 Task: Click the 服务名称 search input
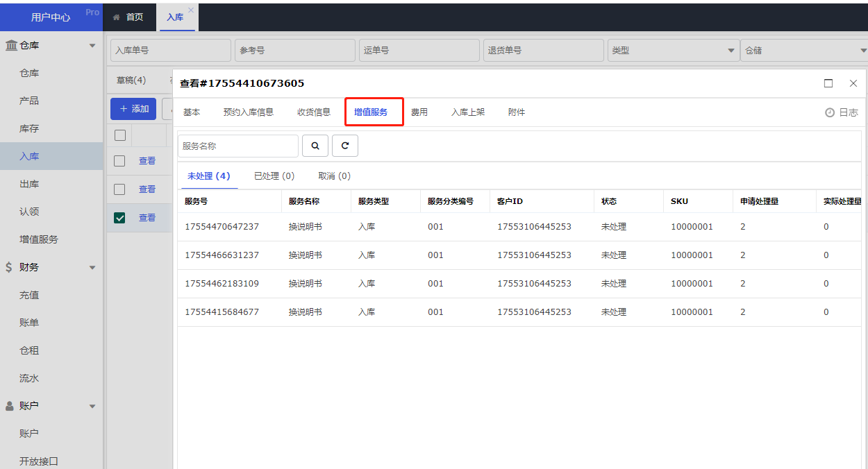pos(238,146)
